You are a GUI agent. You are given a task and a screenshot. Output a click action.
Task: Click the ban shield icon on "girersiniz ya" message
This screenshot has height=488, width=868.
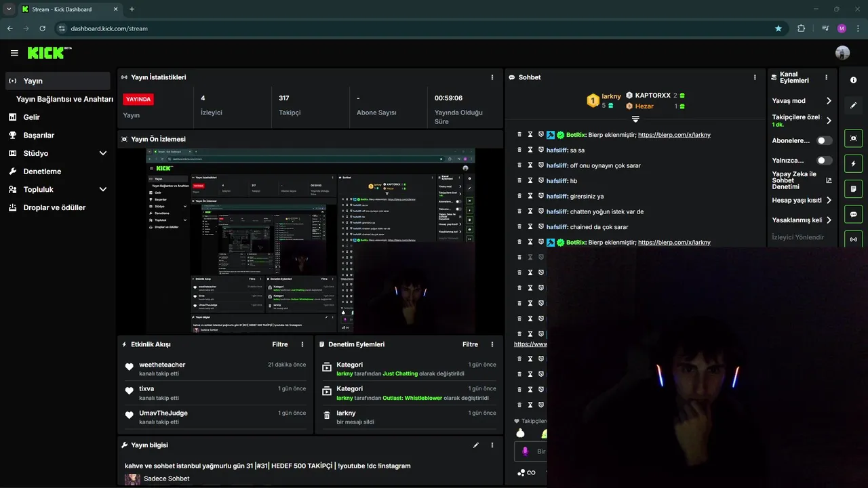tap(540, 196)
